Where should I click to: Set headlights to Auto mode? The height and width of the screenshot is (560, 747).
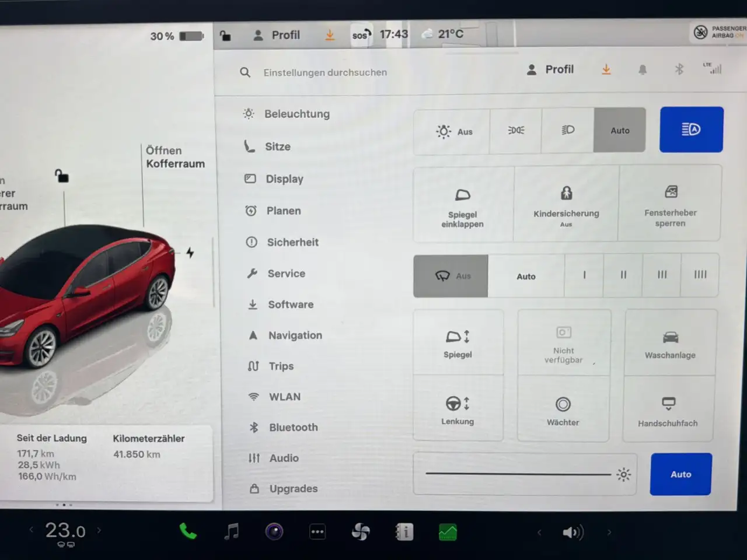(620, 131)
